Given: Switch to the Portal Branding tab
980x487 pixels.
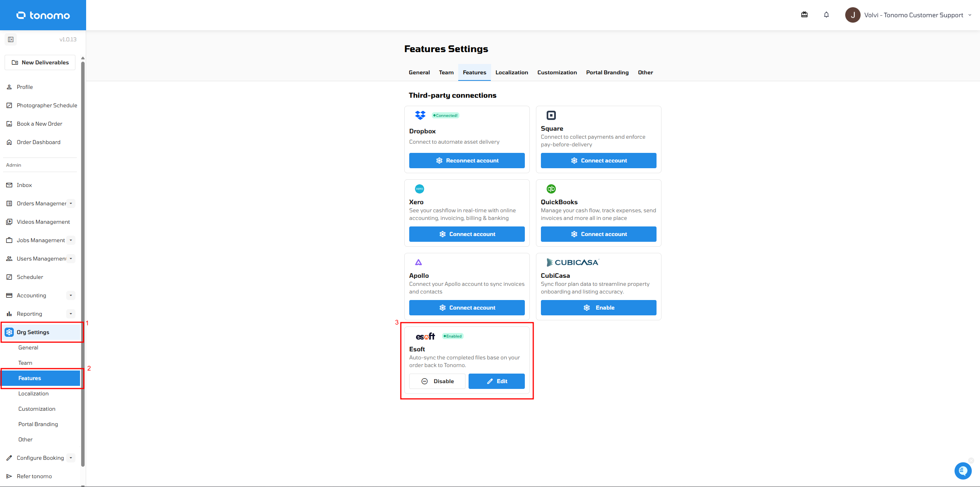Looking at the screenshot, I should [x=607, y=72].
